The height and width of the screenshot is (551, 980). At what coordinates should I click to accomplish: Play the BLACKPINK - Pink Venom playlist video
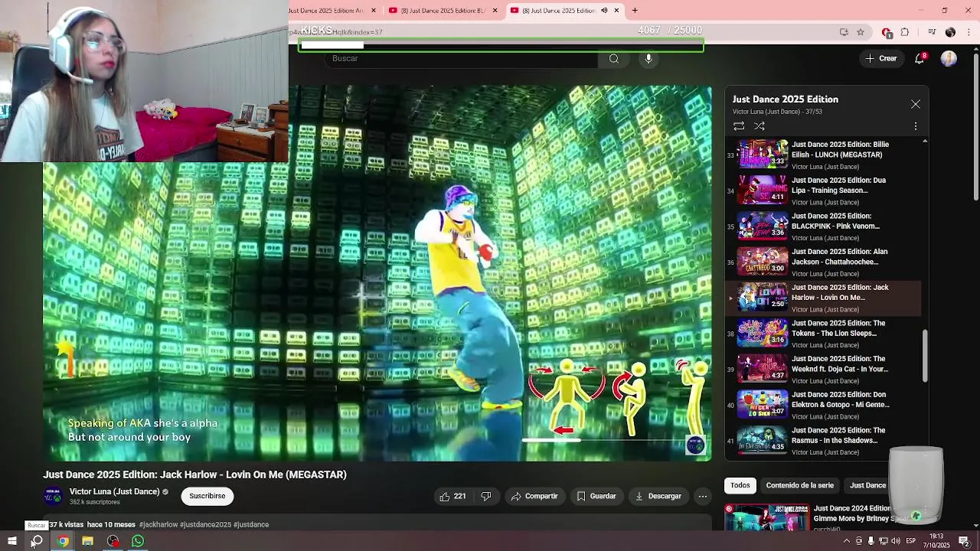823,227
